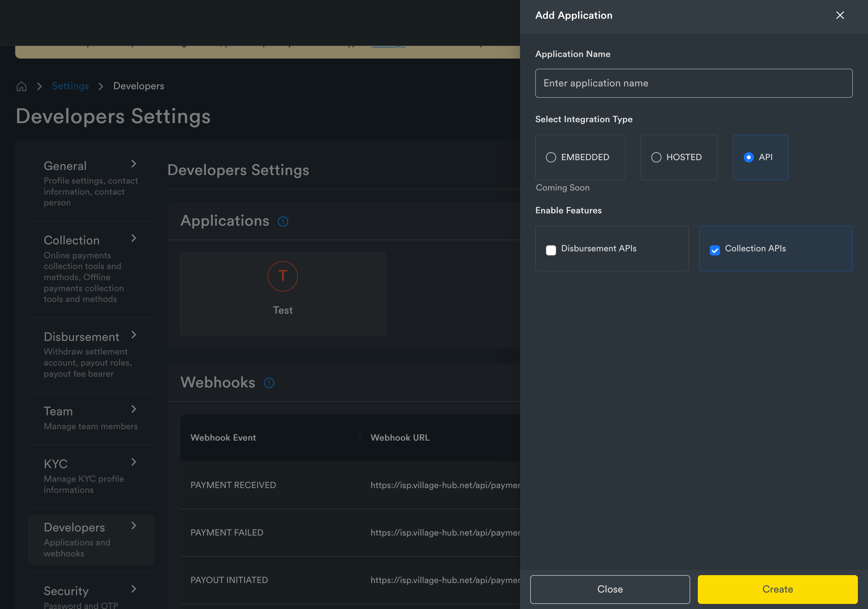Expand the Security settings chevron
Screen dimensions: 868x609
133,588
